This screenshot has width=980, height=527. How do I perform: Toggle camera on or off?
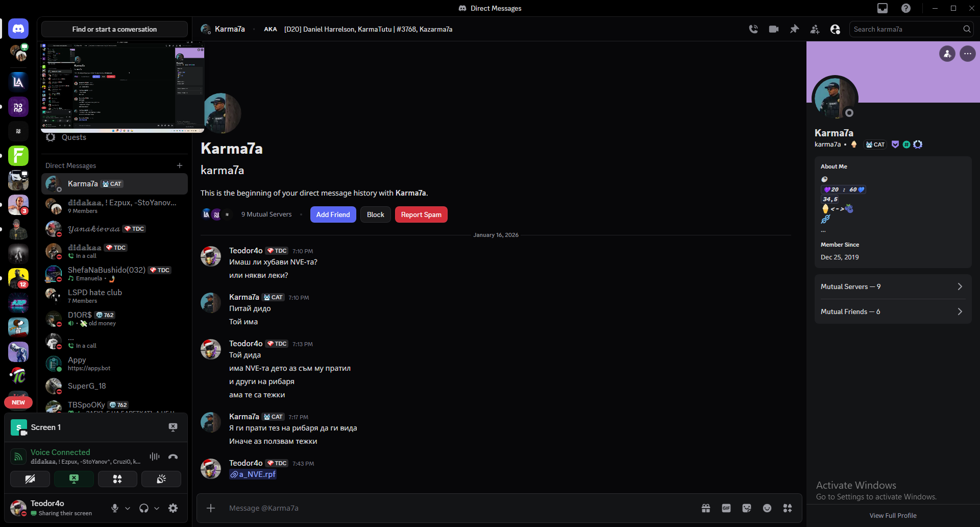pyautogui.click(x=30, y=479)
